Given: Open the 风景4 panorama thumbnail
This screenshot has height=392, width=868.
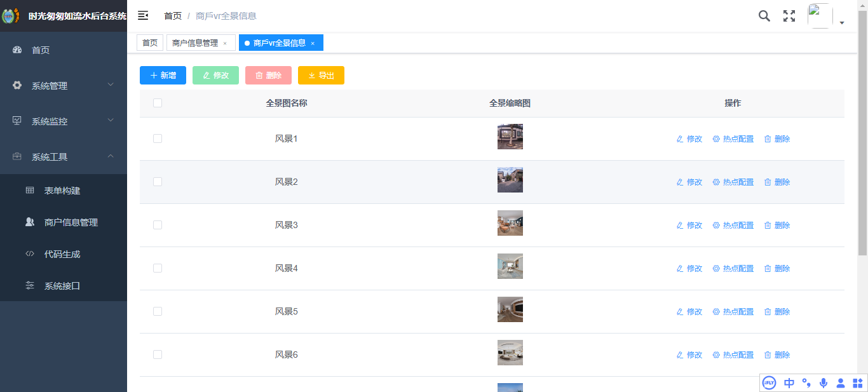Looking at the screenshot, I should point(510,266).
